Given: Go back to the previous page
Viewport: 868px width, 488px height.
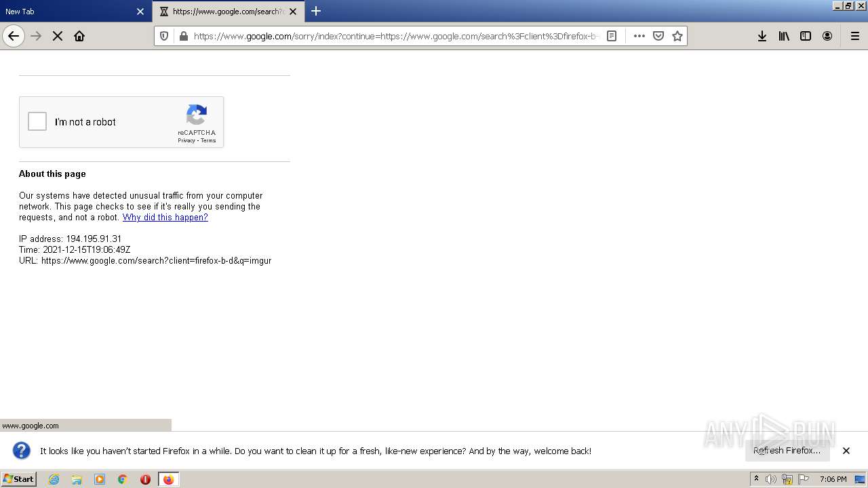Looking at the screenshot, I should tap(14, 36).
